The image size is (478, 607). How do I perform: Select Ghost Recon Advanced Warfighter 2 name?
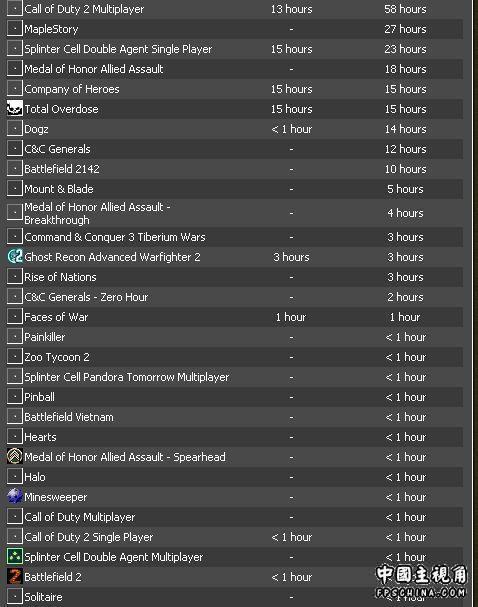[x=112, y=257]
